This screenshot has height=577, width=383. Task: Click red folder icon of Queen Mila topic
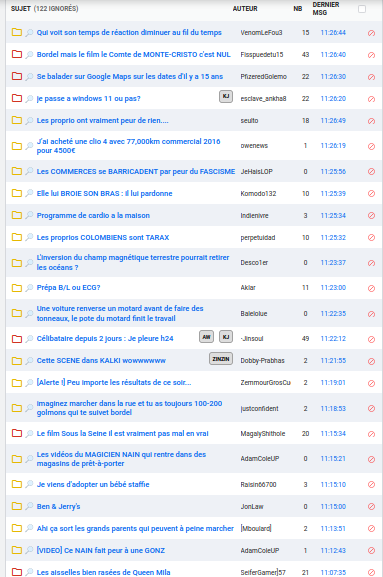coord(17,572)
